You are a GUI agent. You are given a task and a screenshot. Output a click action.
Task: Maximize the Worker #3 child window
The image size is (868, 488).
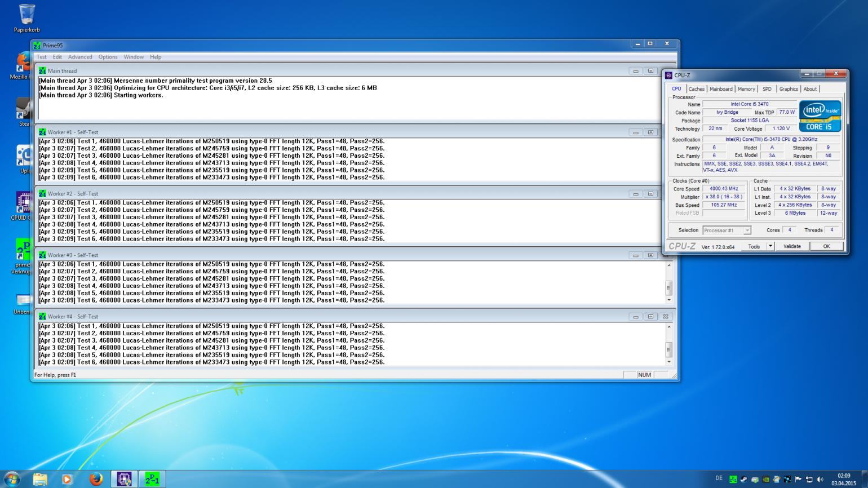(650, 255)
